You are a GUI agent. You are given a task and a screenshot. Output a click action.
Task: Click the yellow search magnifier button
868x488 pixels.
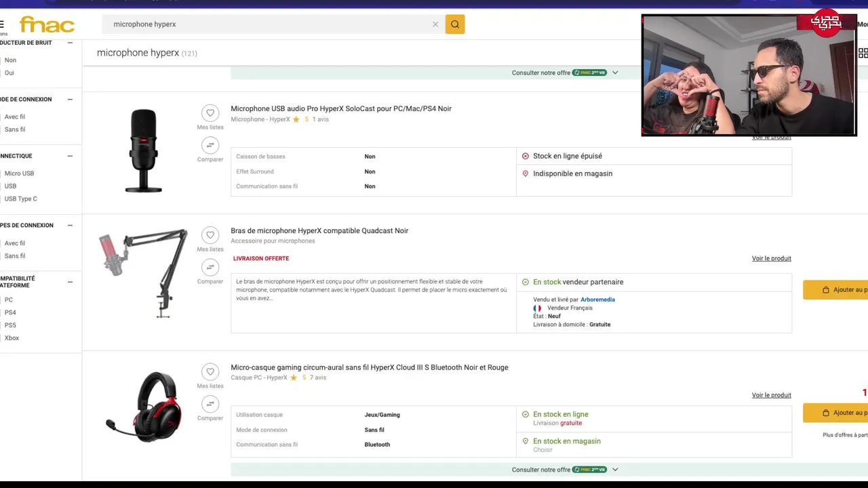[x=455, y=24]
